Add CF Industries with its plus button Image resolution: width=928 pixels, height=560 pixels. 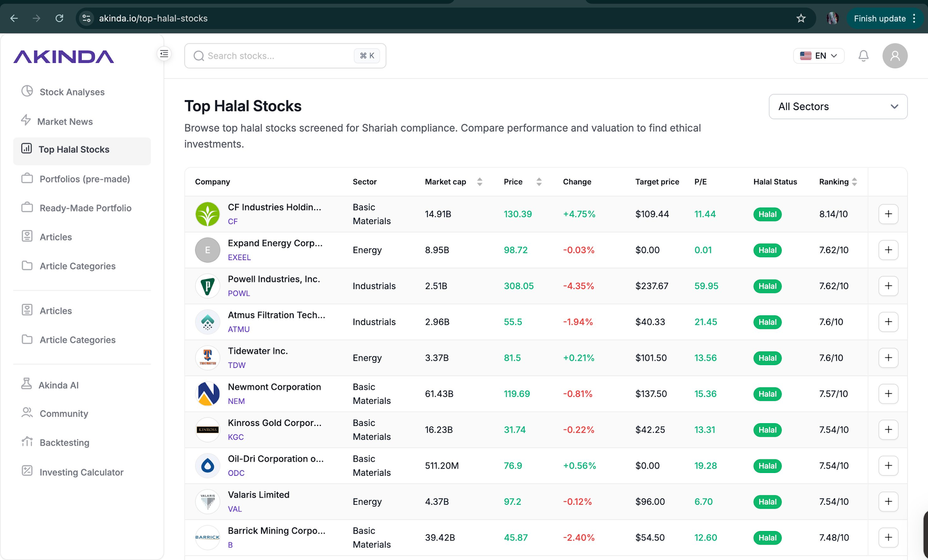pyautogui.click(x=888, y=214)
